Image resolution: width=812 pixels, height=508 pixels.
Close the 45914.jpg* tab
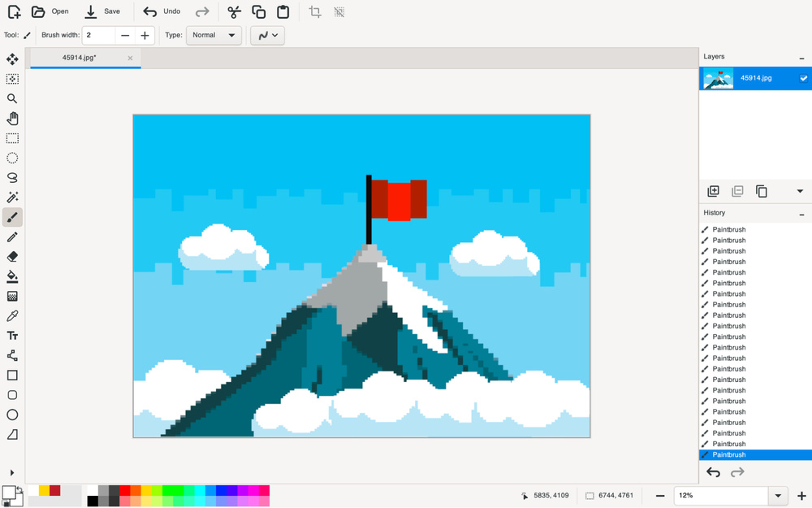pos(130,58)
